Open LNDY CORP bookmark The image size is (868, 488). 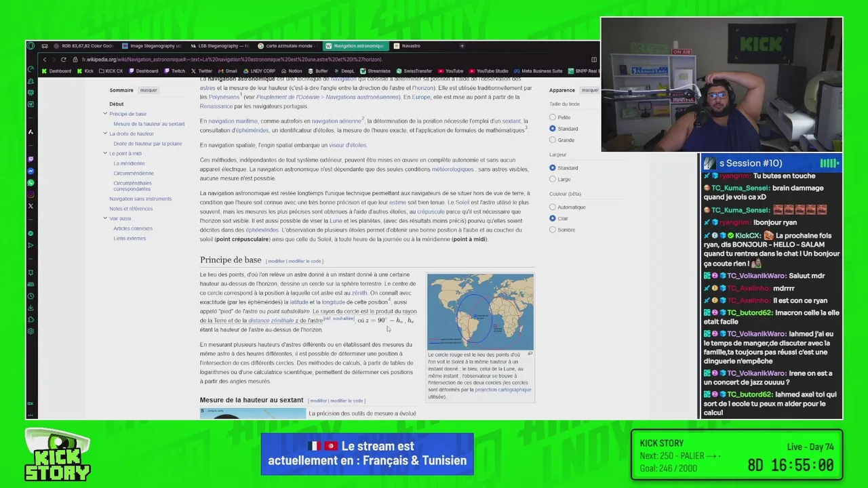[x=259, y=71]
